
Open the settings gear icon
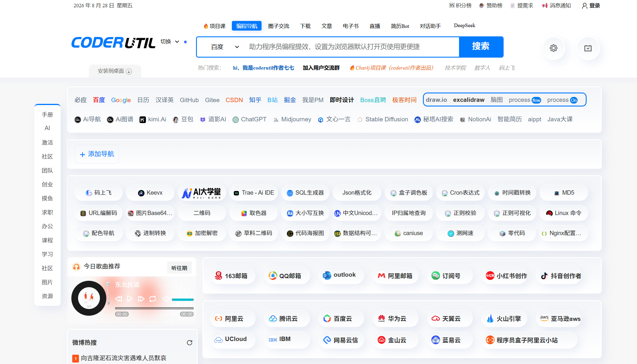click(x=553, y=48)
